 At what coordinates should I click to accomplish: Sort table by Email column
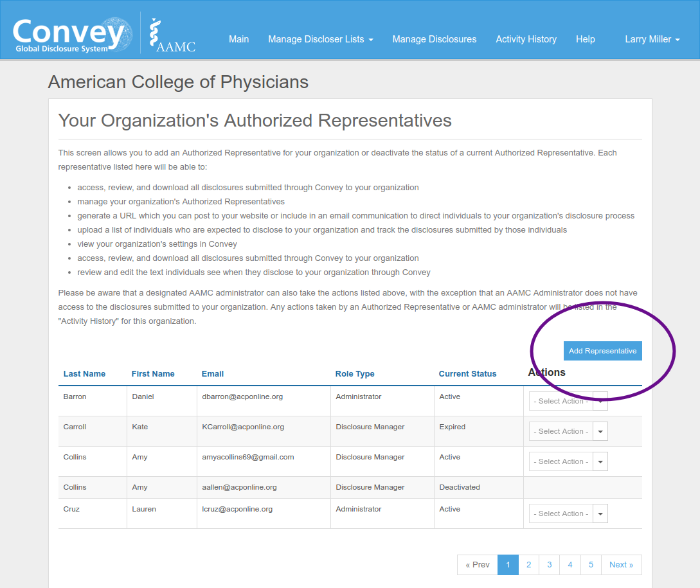point(213,374)
